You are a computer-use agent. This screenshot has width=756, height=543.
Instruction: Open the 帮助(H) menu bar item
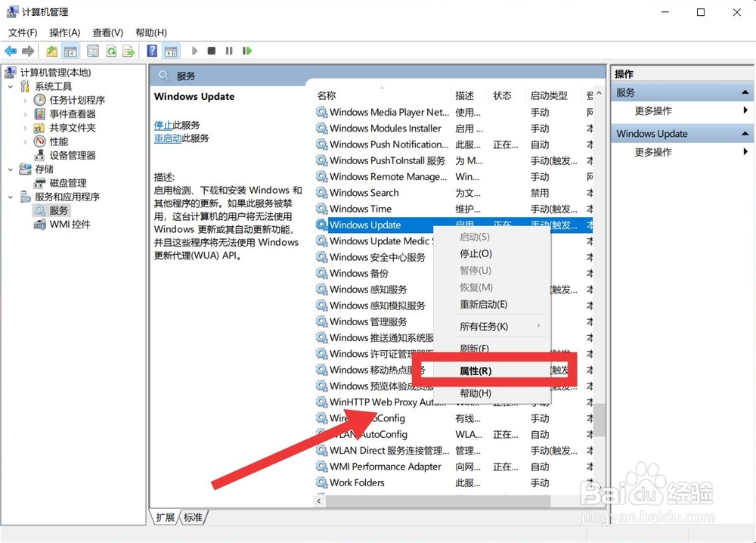[x=151, y=33]
